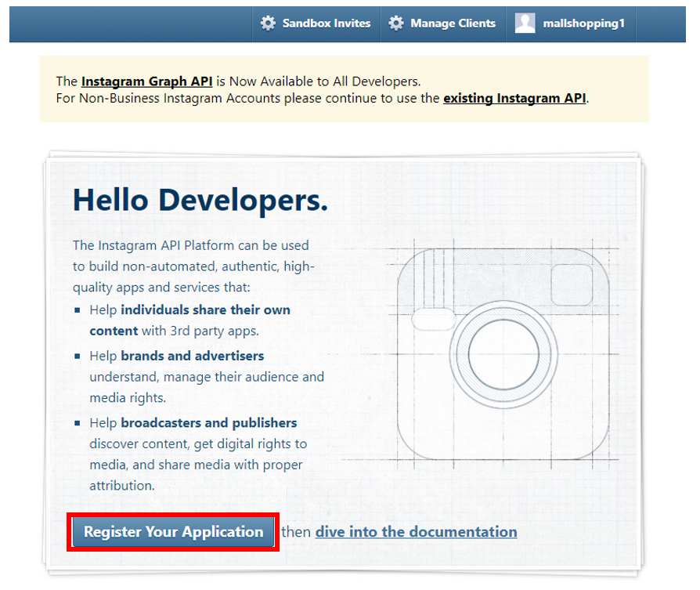Click the mallshopping1 profile avatar icon
This screenshot has width=700, height=590.
[525, 23]
